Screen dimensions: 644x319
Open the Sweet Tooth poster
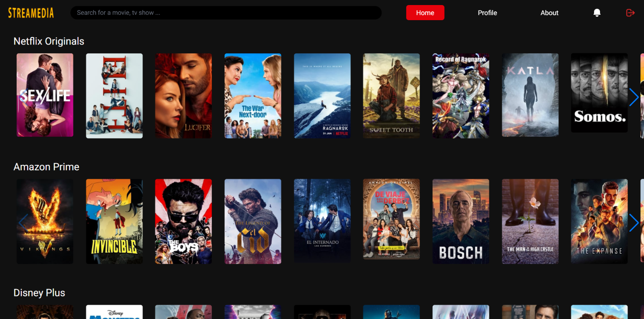pyautogui.click(x=392, y=95)
